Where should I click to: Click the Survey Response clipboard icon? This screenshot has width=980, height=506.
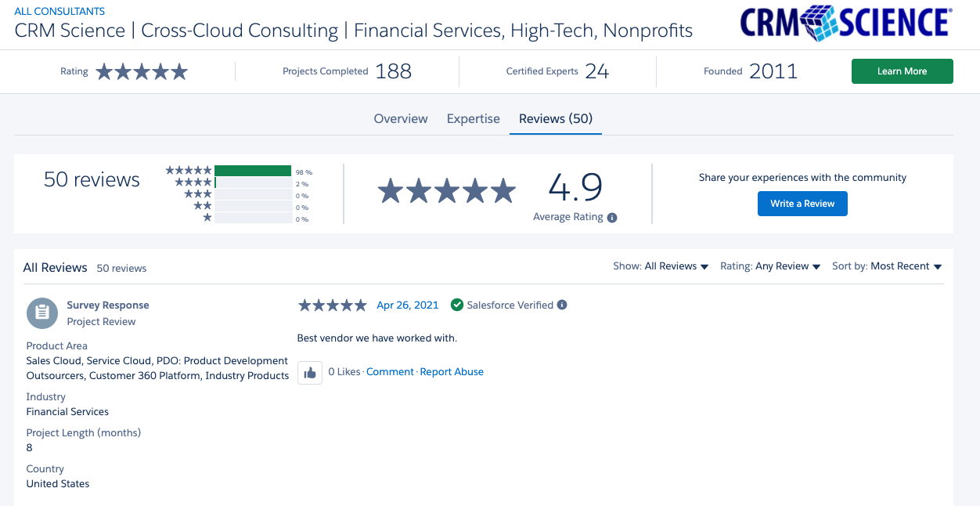point(42,313)
